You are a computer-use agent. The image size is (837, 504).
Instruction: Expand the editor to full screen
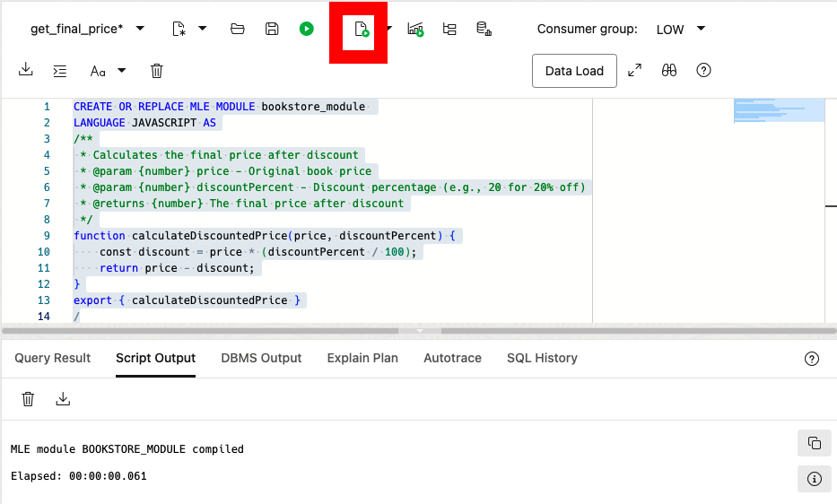tap(635, 71)
